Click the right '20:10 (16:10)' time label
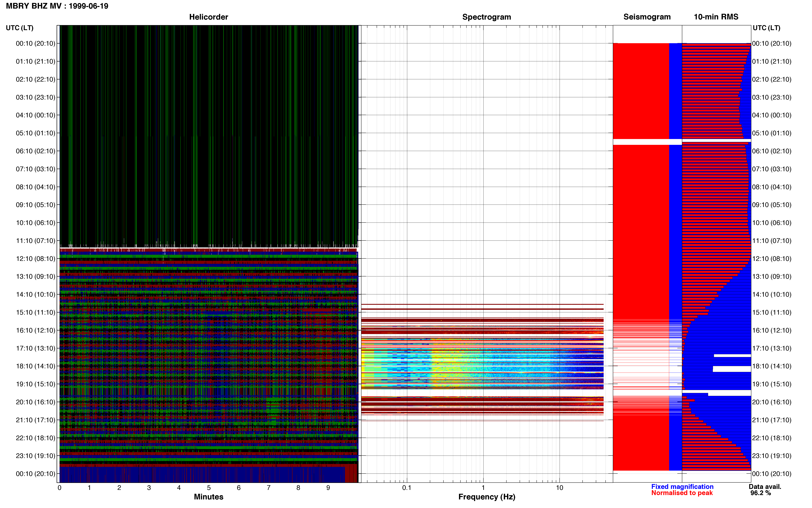The height and width of the screenshot is (508, 812). pyautogui.click(x=772, y=402)
